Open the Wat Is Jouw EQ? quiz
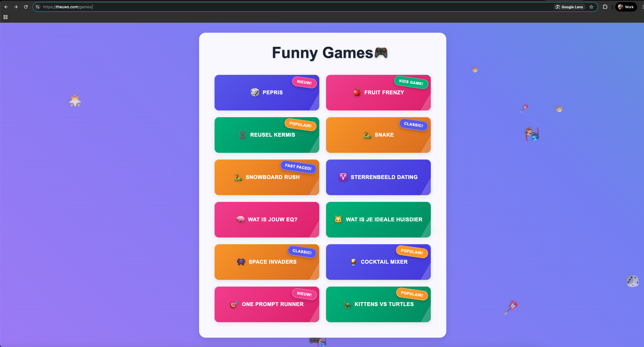 267,220
